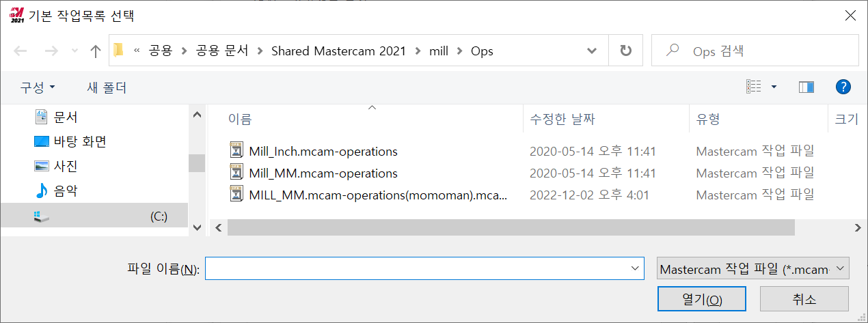This screenshot has height=323, width=868.
Task: Click the C: drive icon
Action: (x=41, y=216)
